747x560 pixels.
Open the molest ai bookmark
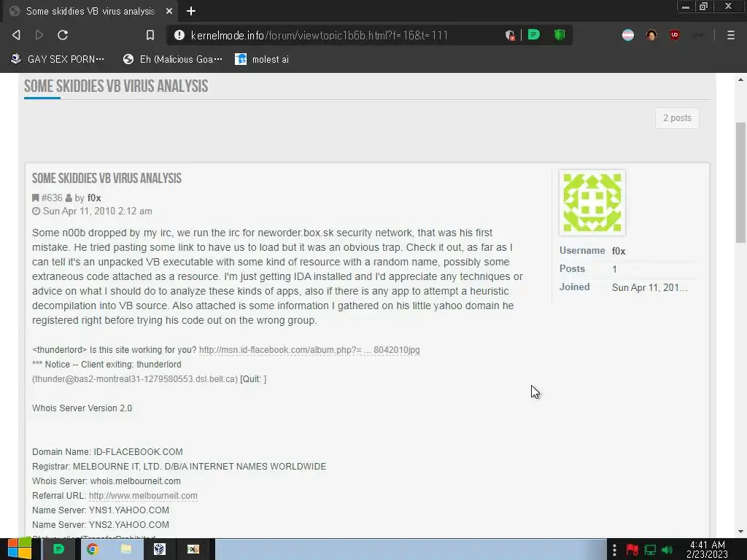point(262,59)
